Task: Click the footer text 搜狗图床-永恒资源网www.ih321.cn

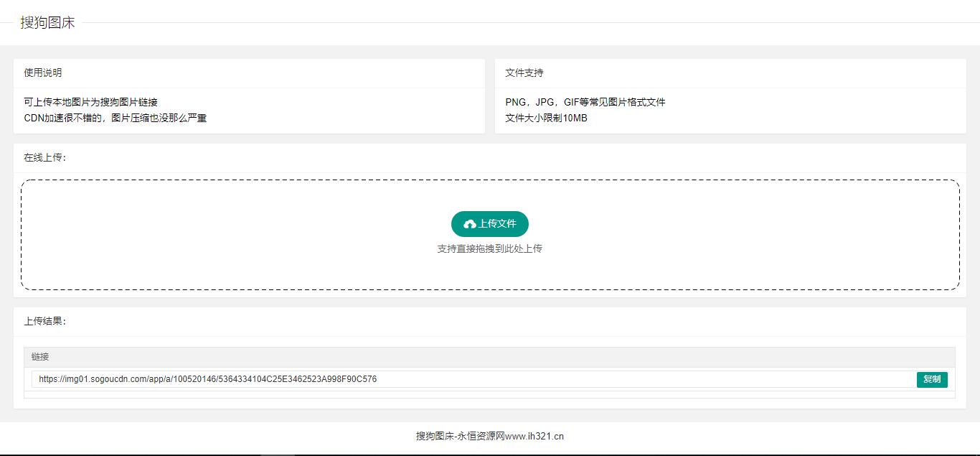Action: tap(490, 436)
